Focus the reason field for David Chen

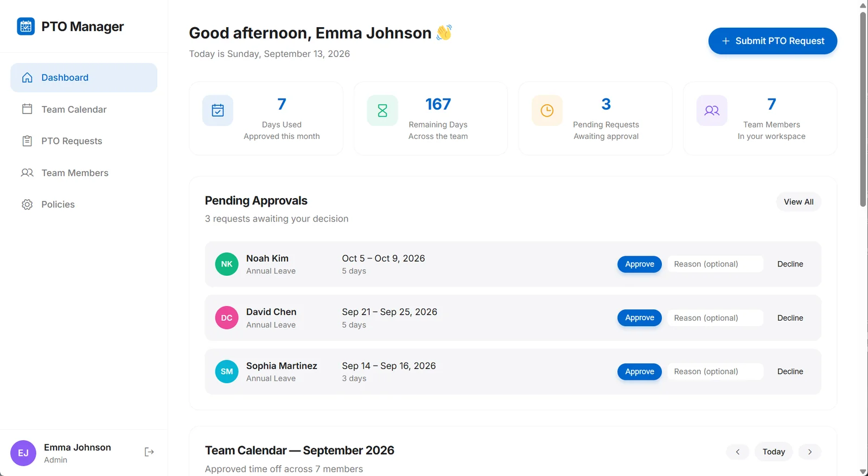(716, 318)
